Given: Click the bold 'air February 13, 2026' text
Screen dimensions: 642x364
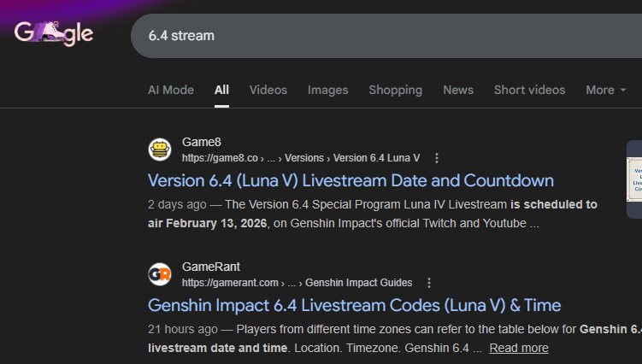Looking at the screenshot, I should [207, 224].
